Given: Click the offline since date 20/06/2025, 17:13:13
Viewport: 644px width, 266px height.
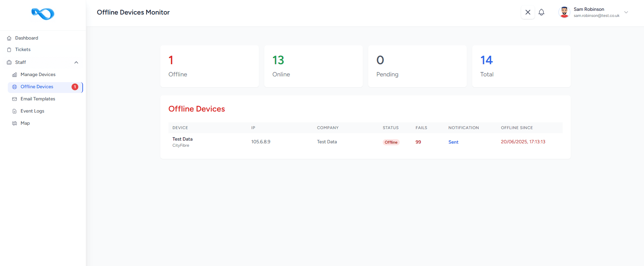Looking at the screenshot, I should pyautogui.click(x=523, y=142).
